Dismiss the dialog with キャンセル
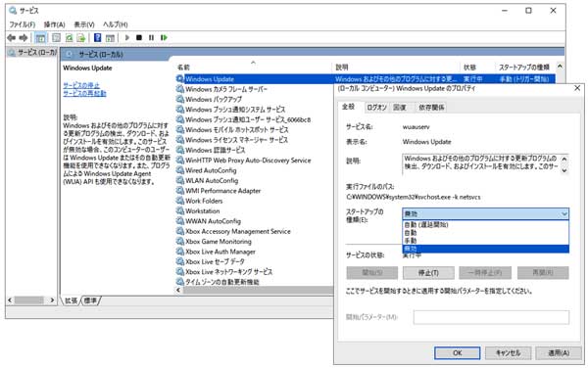 pos(508,353)
